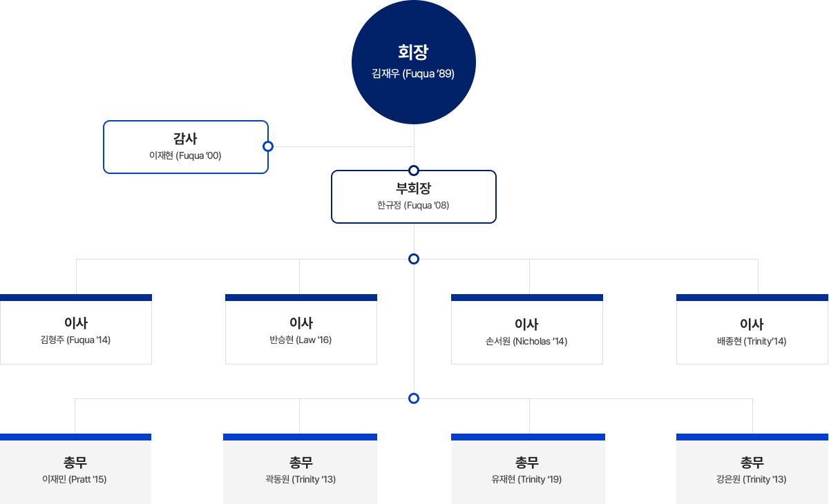This screenshot has height=504, width=829.
Task: Select 이사 김형주 (Fuqua '14) card
Action: click(76, 331)
